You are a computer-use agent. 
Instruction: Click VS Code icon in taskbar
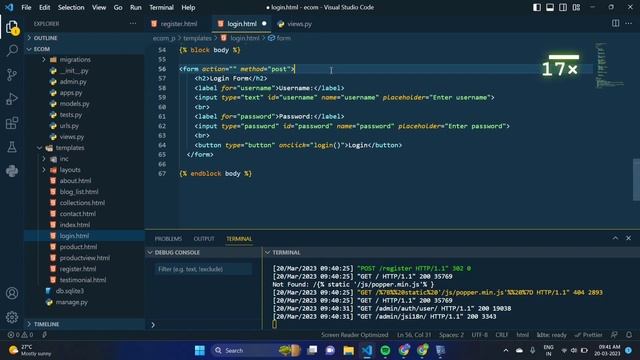(367, 350)
